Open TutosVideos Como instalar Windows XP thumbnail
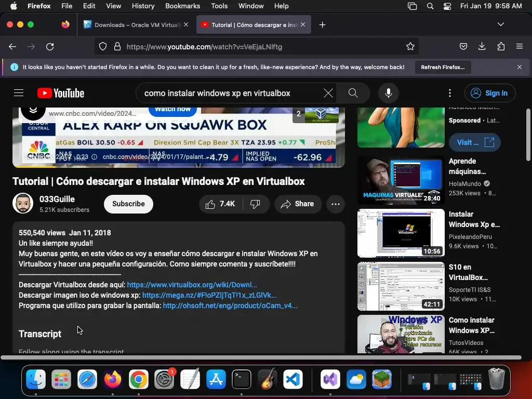Screen dimensions: 532x399 pos(401,334)
